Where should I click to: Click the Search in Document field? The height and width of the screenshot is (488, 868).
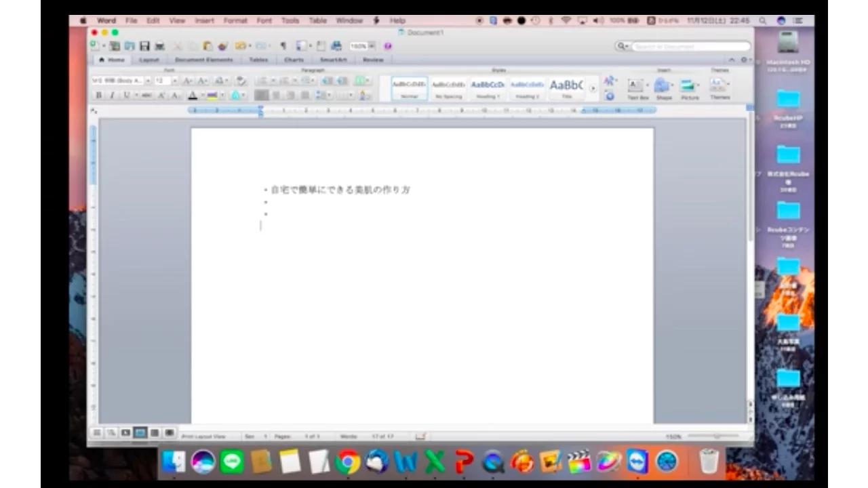tap(690, 46)
